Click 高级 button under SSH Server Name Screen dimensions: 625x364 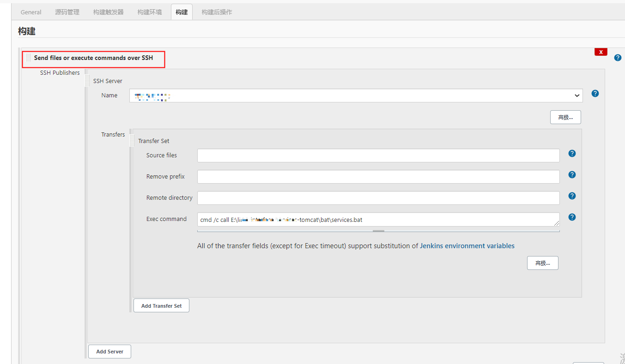coord(565,117)
